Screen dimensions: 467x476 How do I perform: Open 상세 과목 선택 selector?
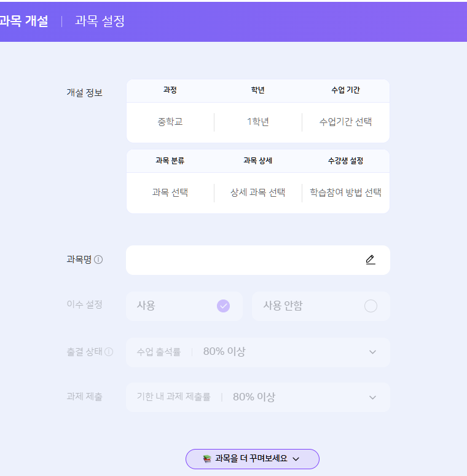coord(257,192)
